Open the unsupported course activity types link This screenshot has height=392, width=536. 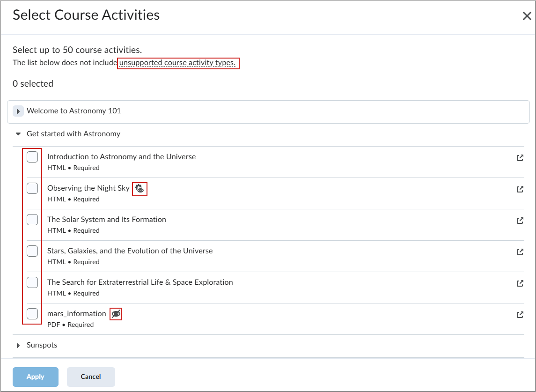pyautogui.click(x=178, y=63)
